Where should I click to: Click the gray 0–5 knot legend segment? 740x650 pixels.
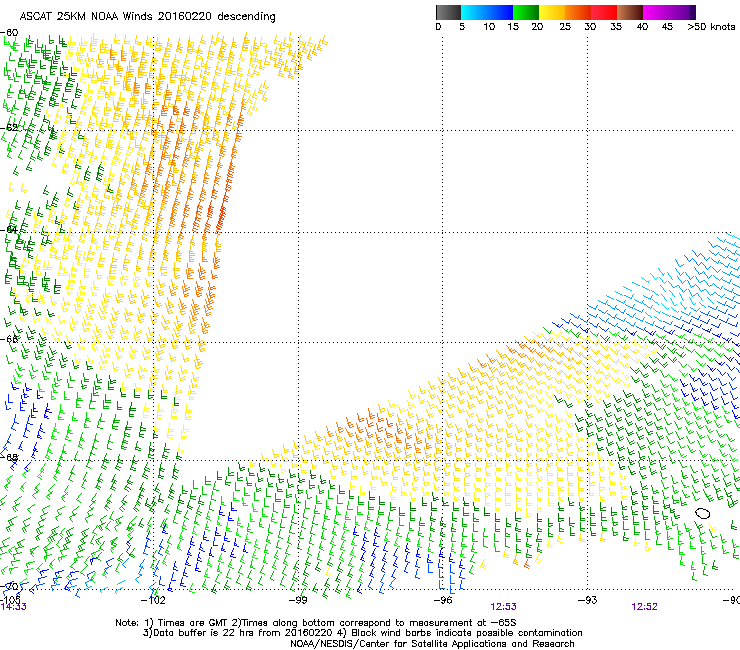point(448,12)
